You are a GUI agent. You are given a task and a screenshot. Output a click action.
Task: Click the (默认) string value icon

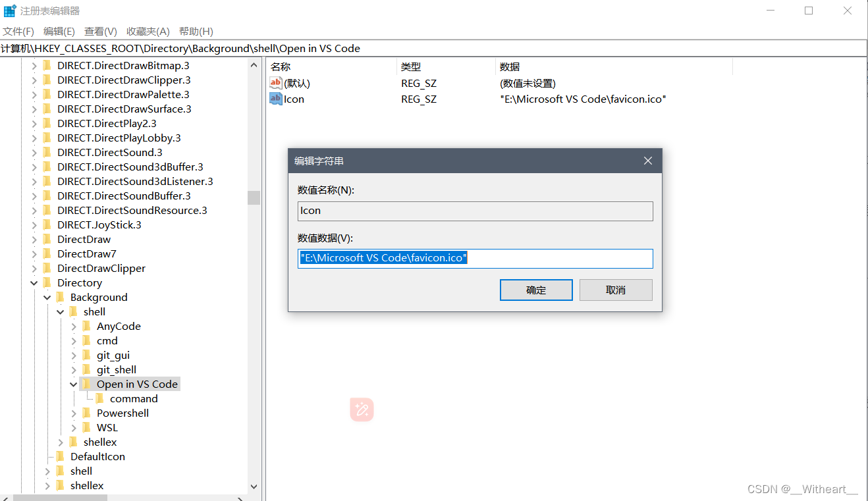tap(276, 84)
